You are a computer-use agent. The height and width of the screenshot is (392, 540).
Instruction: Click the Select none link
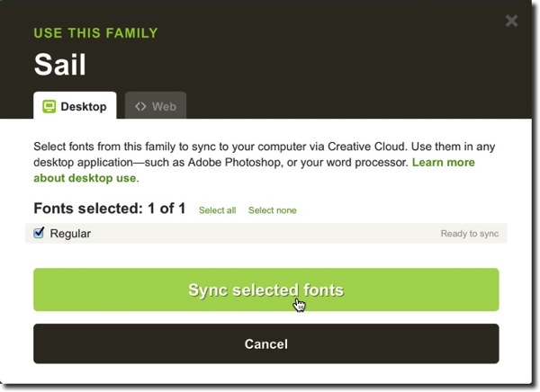click(x=272, y=210)
